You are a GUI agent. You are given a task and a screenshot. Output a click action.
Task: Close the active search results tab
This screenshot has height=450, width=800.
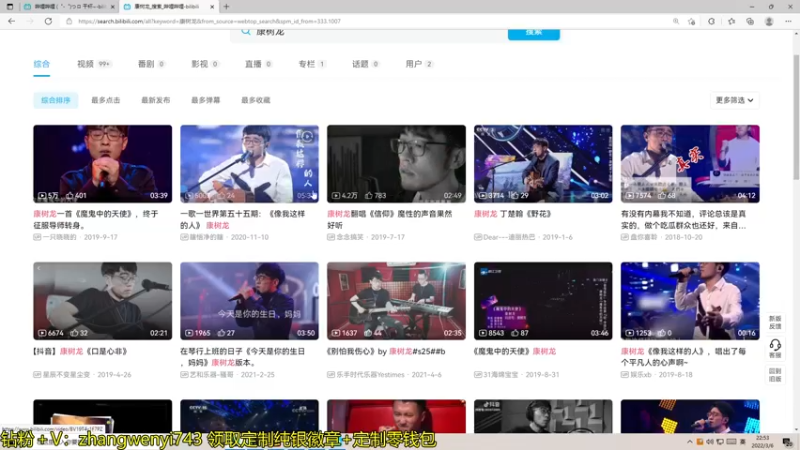tap(212, 7)
